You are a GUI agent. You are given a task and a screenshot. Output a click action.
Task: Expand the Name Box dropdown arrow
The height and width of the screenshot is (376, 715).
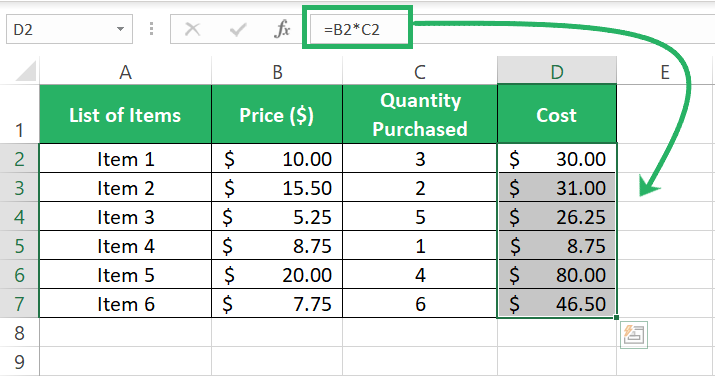click(120, 29)
